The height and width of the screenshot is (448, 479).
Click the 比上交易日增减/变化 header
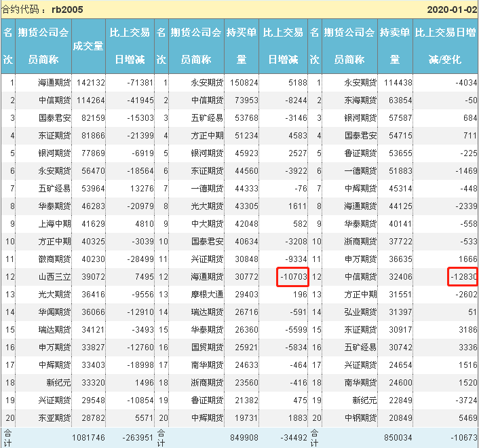pyautogui.click(x=445, y=46)
